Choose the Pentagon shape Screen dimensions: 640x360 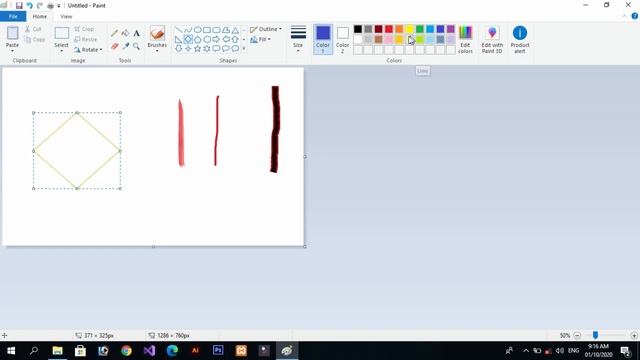(x=198, y=40)
